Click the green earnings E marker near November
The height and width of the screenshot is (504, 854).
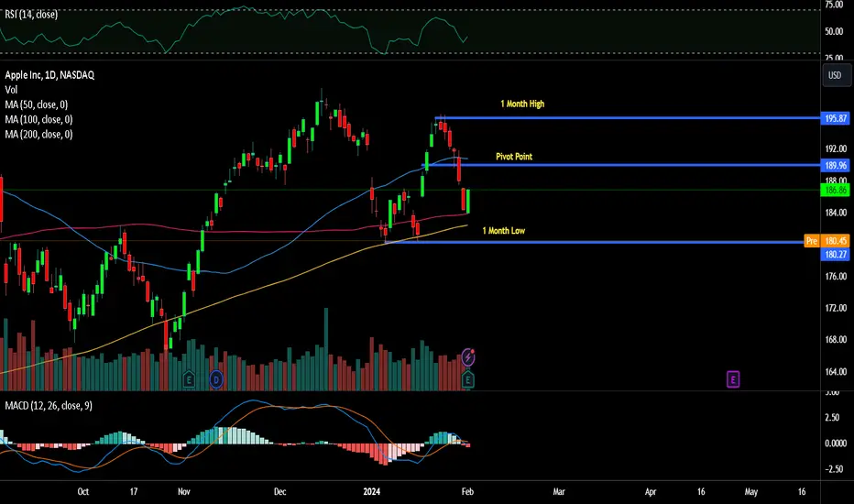coord(189,379)
